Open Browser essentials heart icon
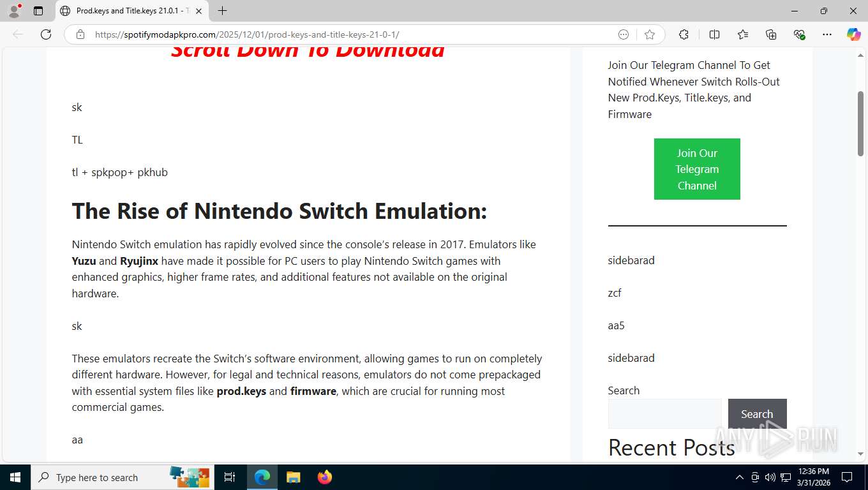868x490 pixels. [x=799, y=34]
